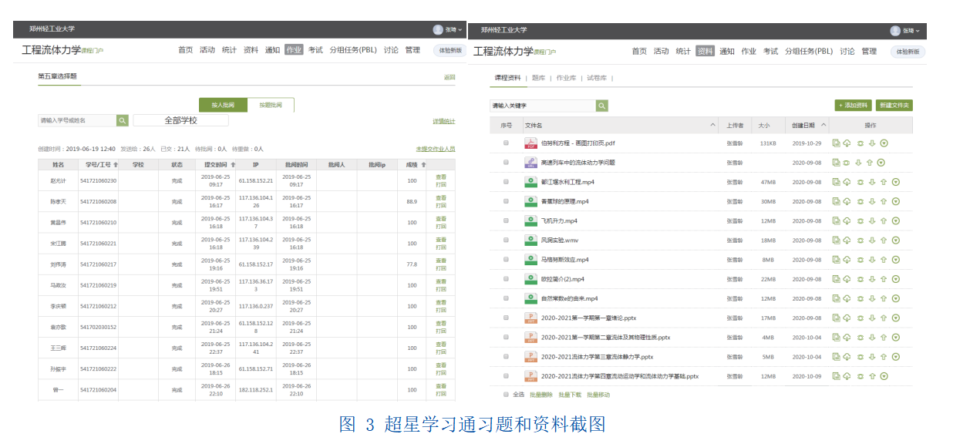Tick the 全选 select-all checkbox
This screenshot has height=444, width=980.
pyautogui.click(x=506, y=394)
